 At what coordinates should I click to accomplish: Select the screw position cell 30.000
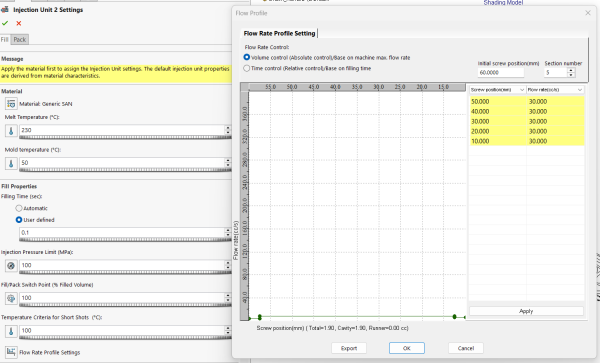[498, 121]
